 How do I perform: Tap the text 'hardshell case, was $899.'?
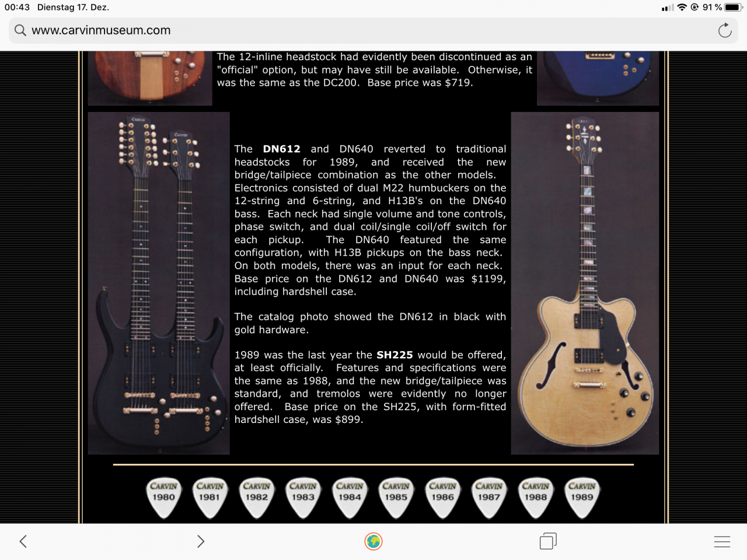299,420
